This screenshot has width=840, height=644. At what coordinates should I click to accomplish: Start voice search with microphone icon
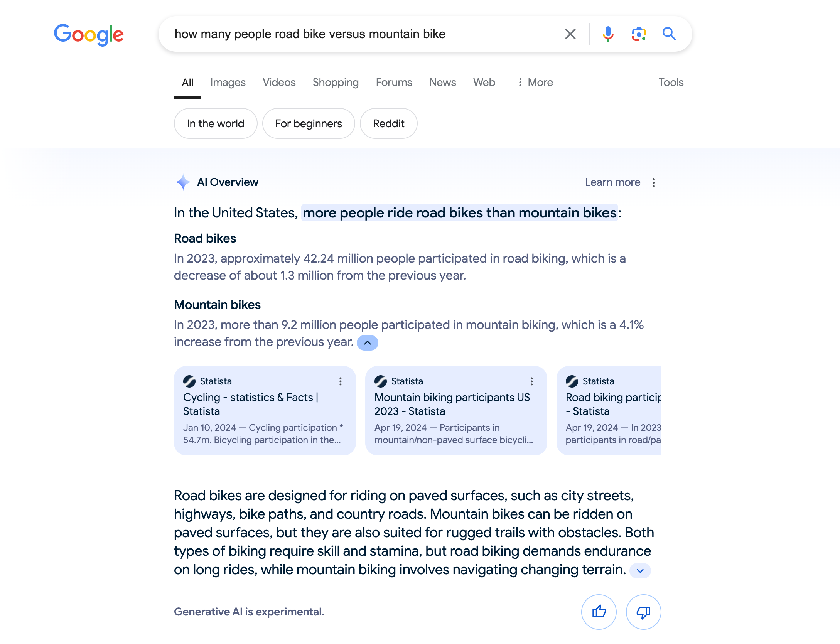pyautogui.click(x=608, y=34)
